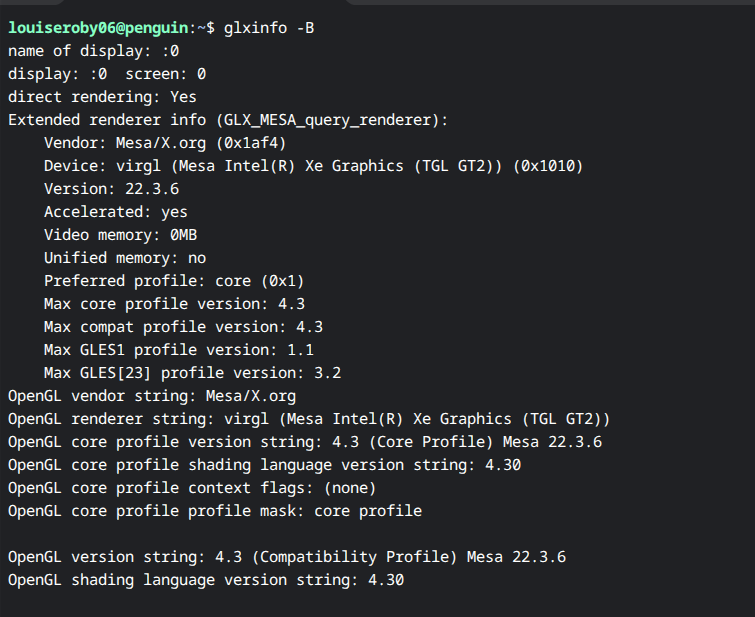The height and width of the screenshot is (617, 755).
Task: Click the 'Max GLES[23] profile version' line
Action: 192,373
